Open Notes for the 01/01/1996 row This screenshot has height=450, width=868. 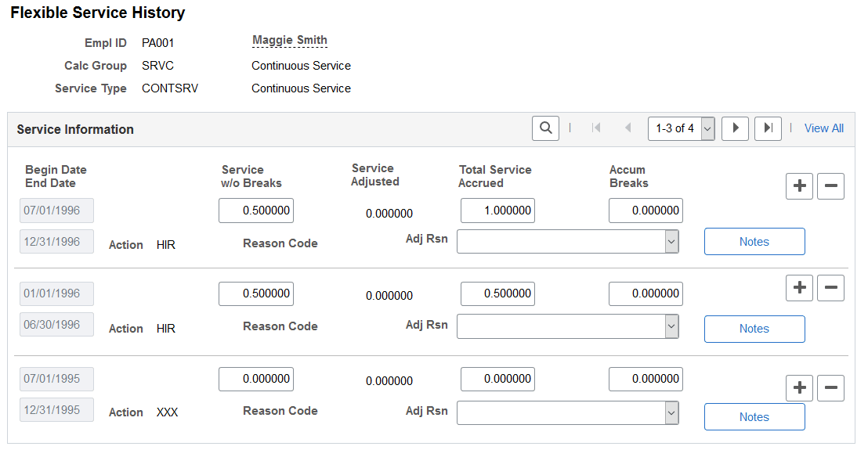[x=754, y=329]
